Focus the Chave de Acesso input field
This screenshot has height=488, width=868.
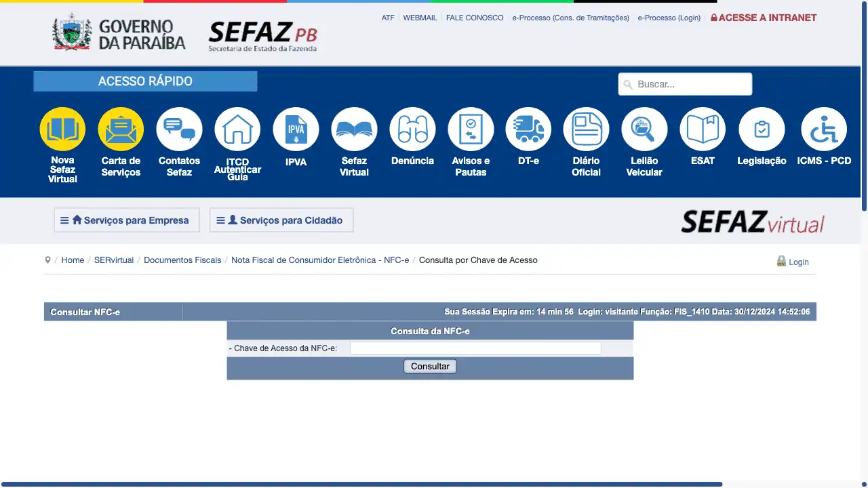tap(475, 348)
